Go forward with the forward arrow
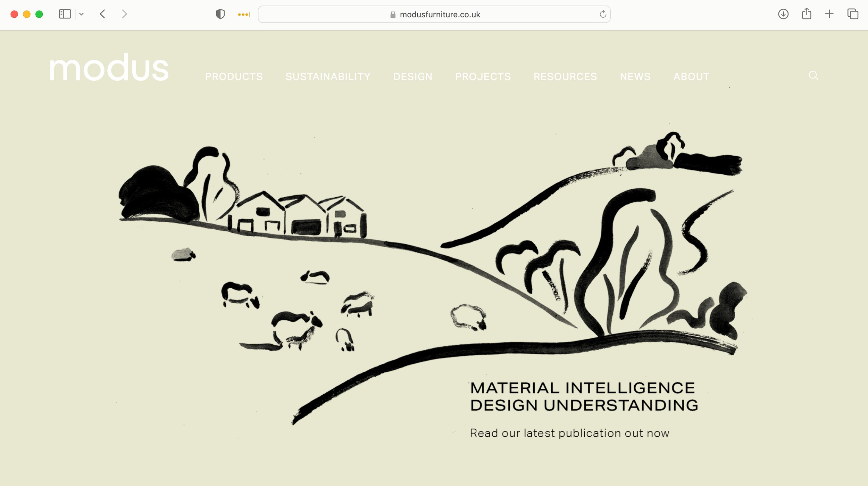The width and height of the screenshot is (868, 486). click(124, 14)
